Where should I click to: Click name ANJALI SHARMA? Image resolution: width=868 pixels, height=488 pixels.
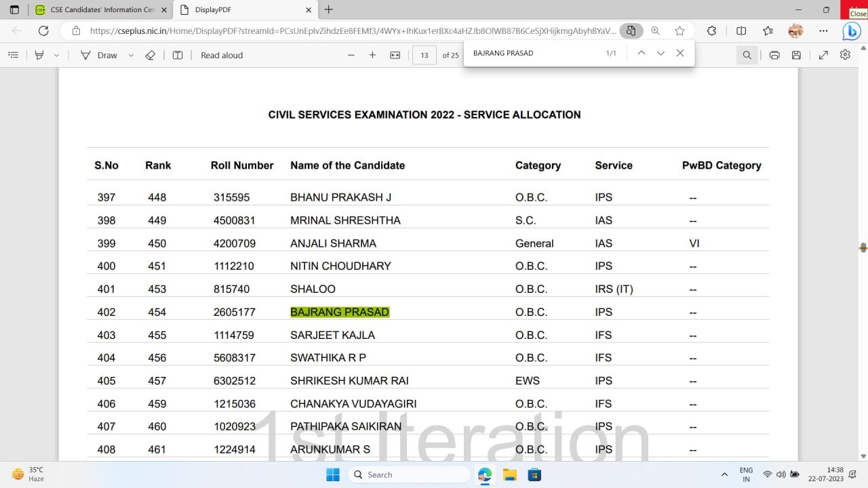click(333, 243)
